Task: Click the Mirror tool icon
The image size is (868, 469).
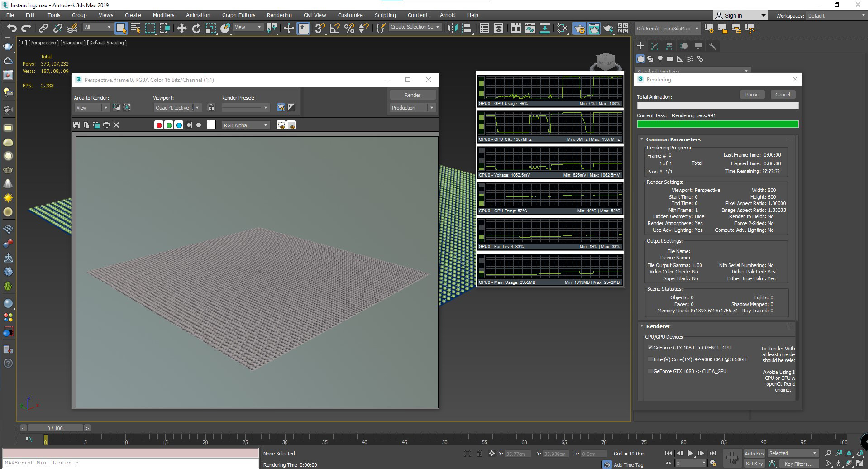Action: pos(452,29)
